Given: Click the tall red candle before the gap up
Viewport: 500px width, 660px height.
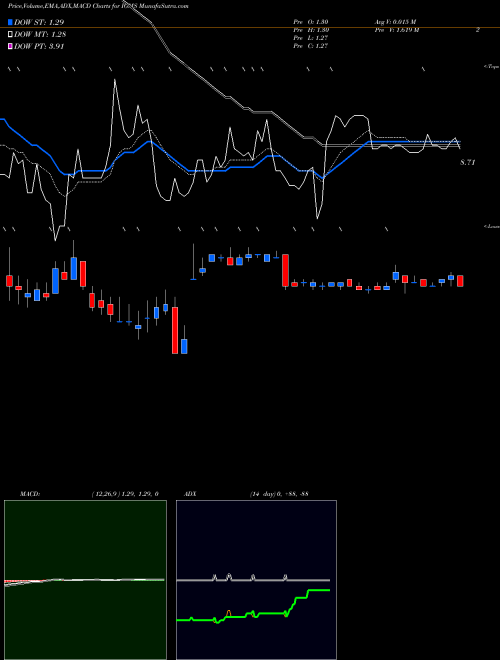Looking at the screenshot, I should pos(175,330).
